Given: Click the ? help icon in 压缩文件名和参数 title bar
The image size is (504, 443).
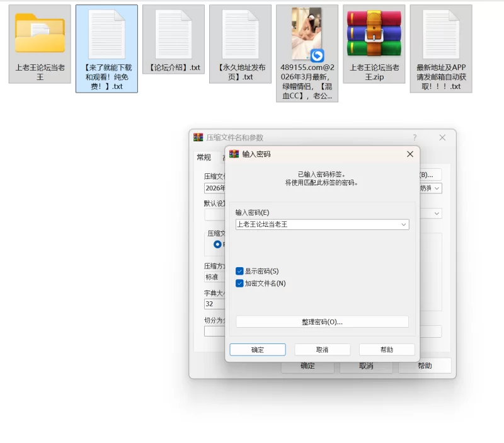Looking at the screenshot, I should click(x=415, y=137).
